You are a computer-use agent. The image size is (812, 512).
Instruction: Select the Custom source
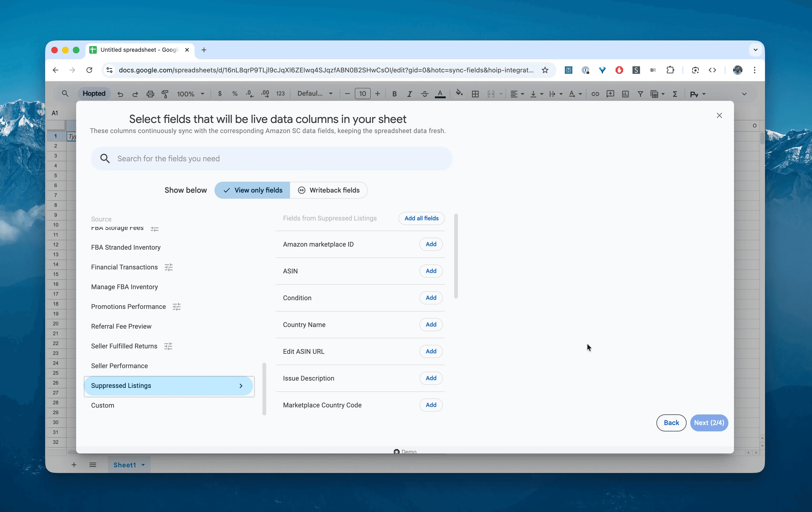pyautogui.click(x=102, y=405)
